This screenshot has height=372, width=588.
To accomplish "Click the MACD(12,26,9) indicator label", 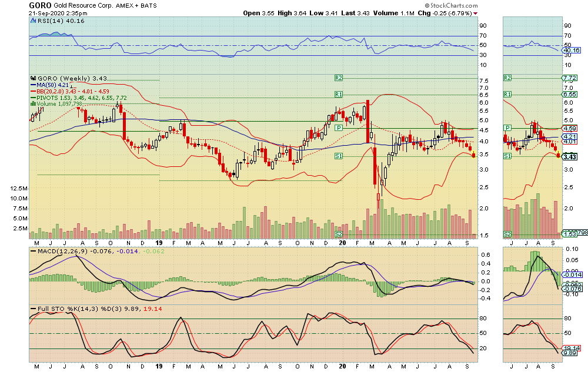I will click(63, 251).
